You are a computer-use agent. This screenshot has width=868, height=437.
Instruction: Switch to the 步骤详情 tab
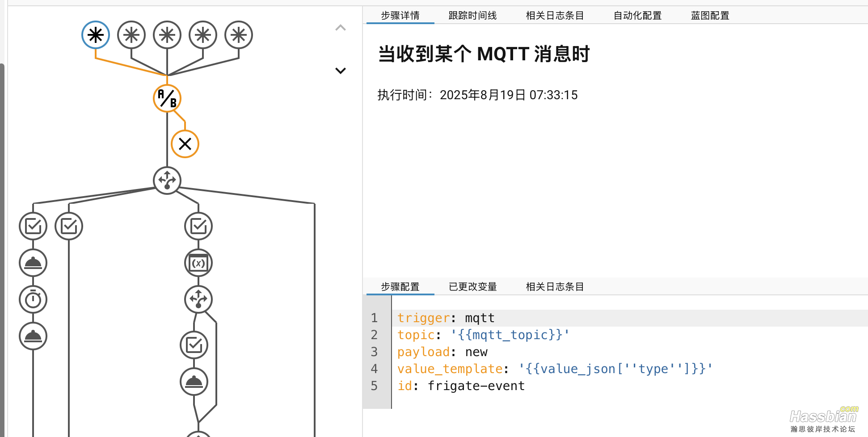coord(400,16)
